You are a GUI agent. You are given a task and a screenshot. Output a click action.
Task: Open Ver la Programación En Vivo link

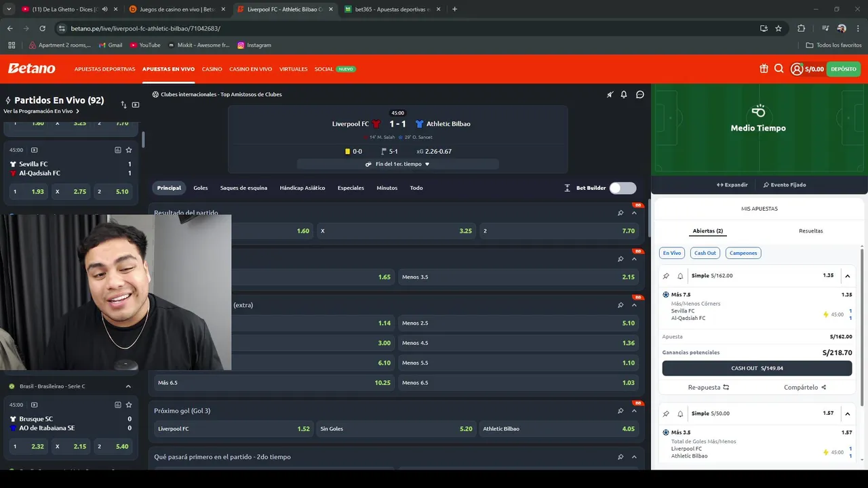pyautogui.click(x=41, y=111)
